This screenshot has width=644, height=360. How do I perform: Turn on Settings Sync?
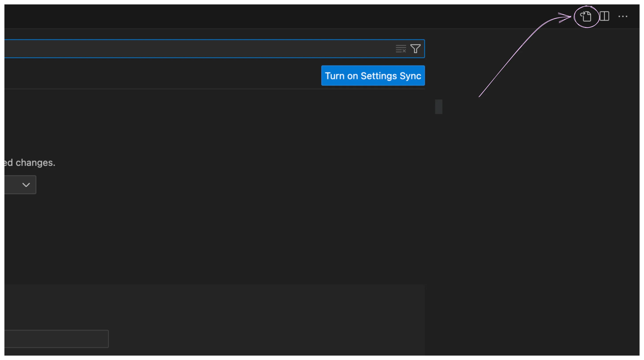coord(373,75)
